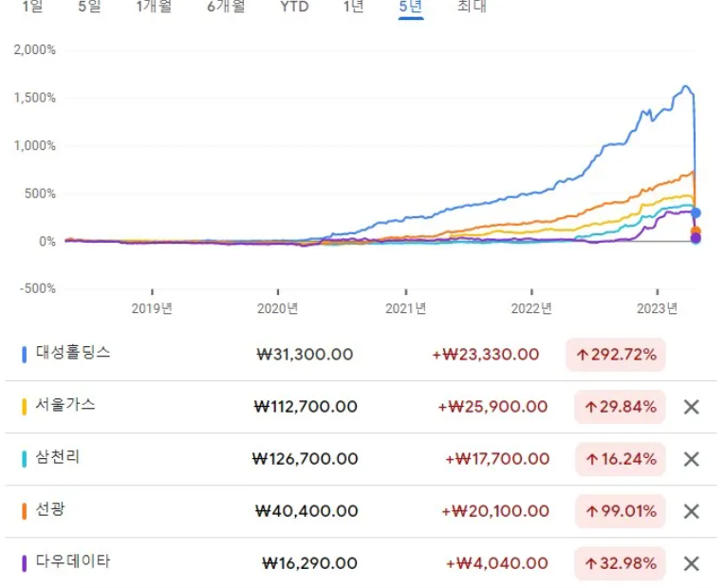This screenshot has height=588, width=724.
Task: Click the orange endpoint dot on chart
Action: [696, 230]
